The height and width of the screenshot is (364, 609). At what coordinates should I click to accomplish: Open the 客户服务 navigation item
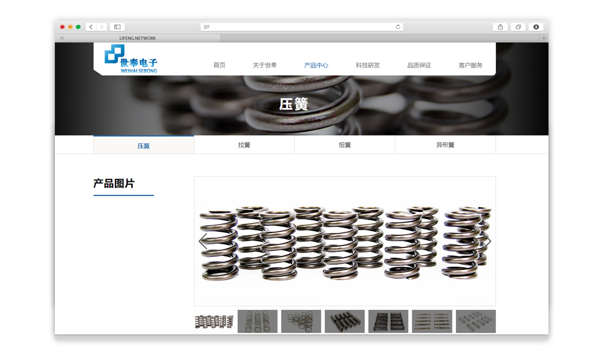(471, 65)
